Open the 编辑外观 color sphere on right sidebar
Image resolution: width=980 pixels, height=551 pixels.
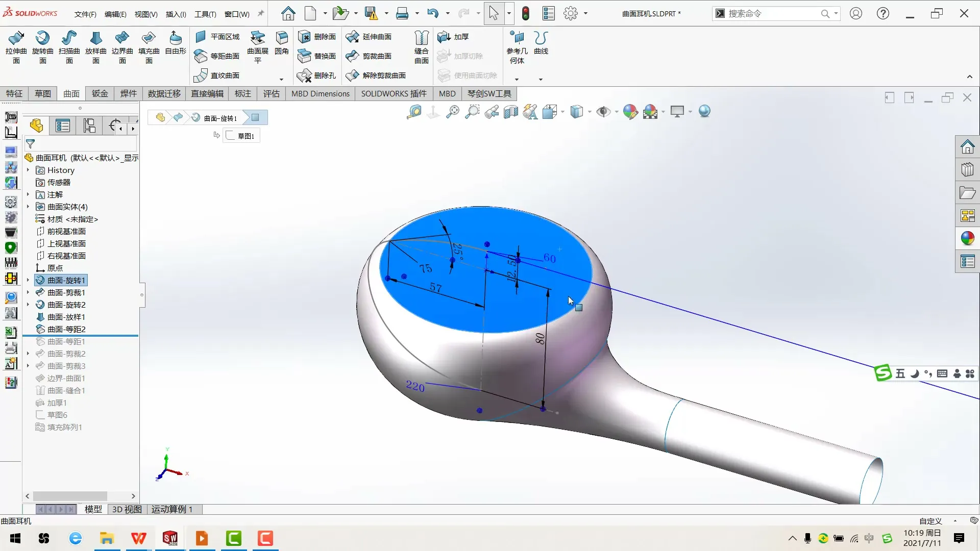pyautogui.click(x=968, y=238)
